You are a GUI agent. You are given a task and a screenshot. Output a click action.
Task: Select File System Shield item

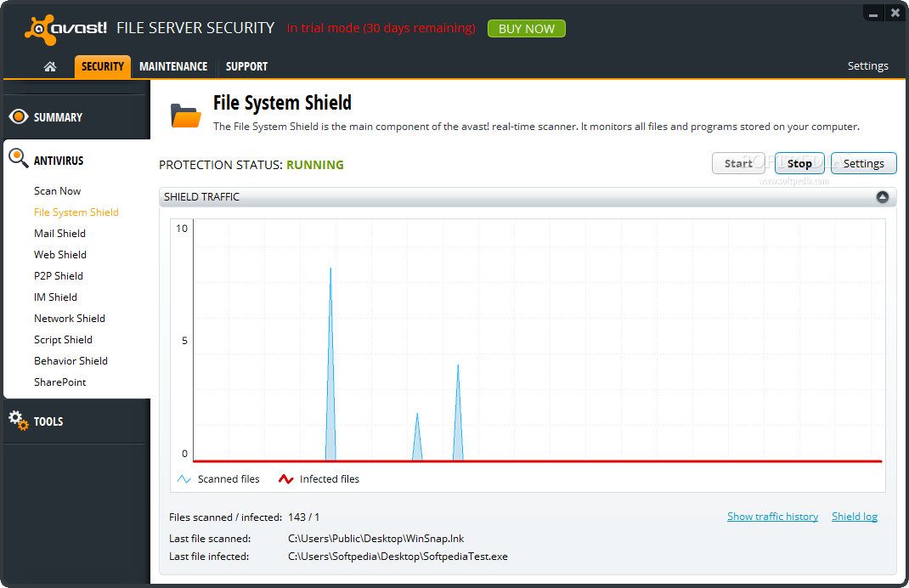(x=76, y=212)
